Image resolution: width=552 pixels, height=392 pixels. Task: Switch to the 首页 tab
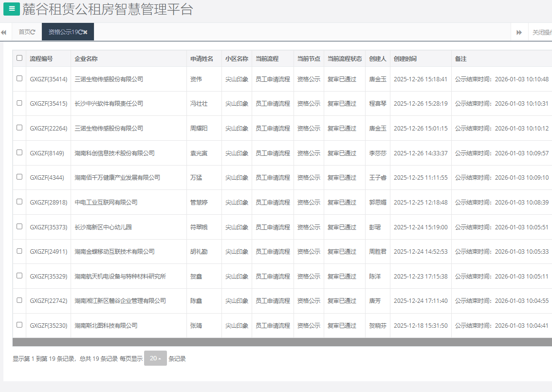(24, 32)
